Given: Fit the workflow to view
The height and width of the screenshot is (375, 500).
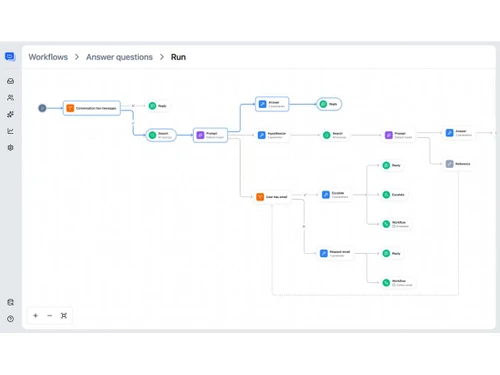Looking at the screenshot, I should click(64, 315).
